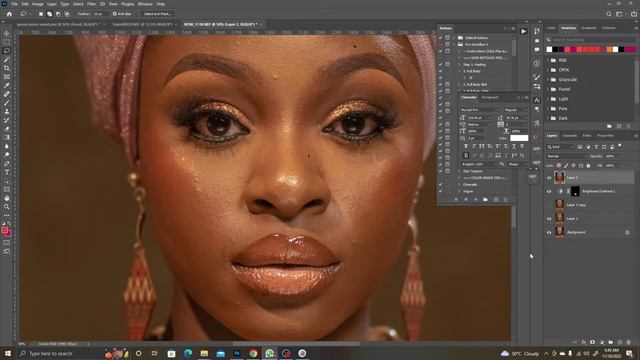The width and height of the screenshot is (640, 360).
Task: Add a layer mask
Action: coord(593,342)
